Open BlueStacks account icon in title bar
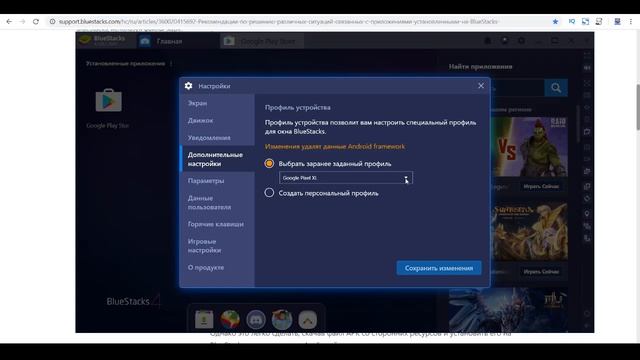This screenshot has height=360, width=640. pyautogui.click(x=504, y=41)
